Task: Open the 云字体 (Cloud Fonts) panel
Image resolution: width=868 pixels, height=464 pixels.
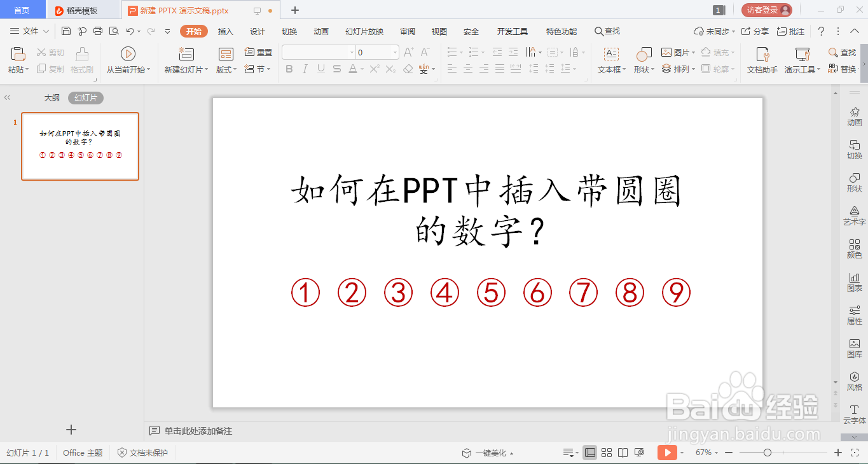Action: click(x=854, y=414)
